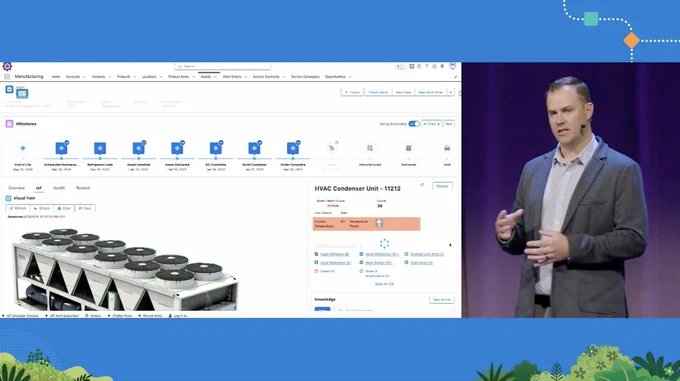Screen dimensions: 680x381
Task: Select the Asset Delivered milestone icon
Action: 177,148
